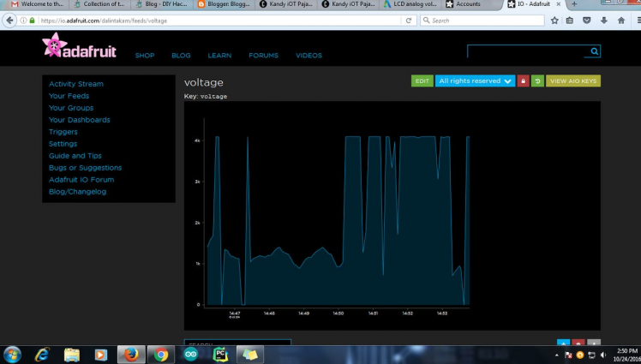Switch to Blog - DIY Hac... tab

[x=161, y=4]
